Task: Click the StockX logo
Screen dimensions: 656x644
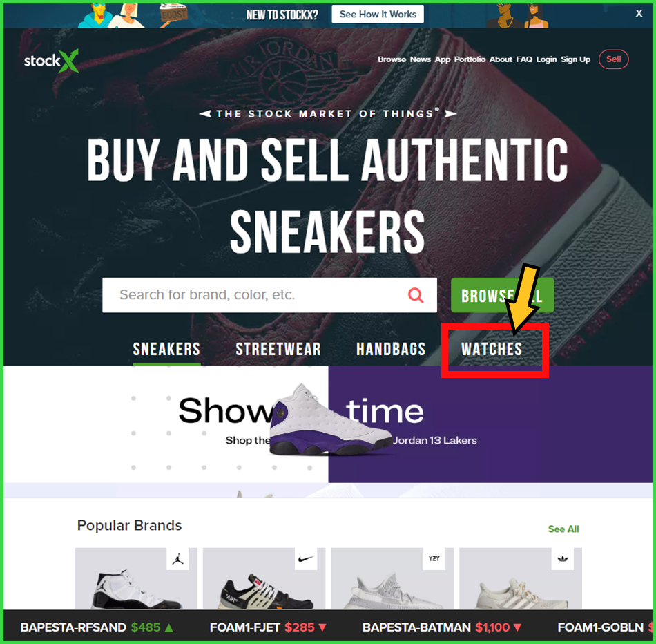Action: click(x=52, y=61)
